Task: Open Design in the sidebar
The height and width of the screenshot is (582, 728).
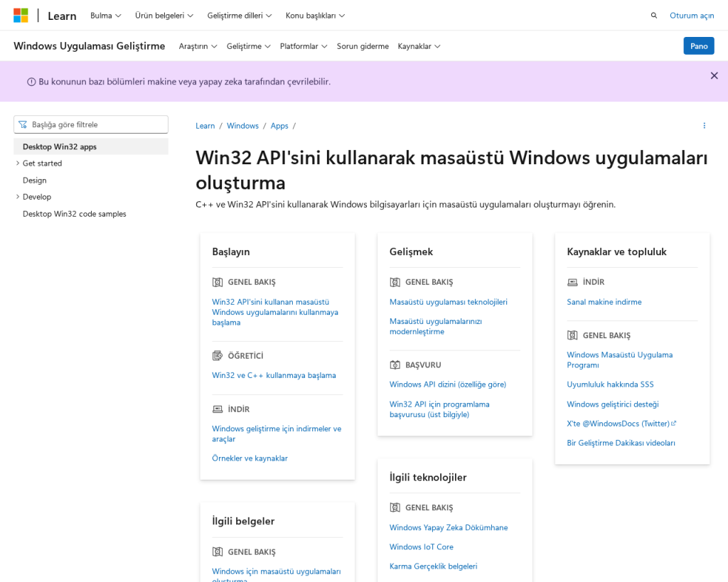Action: pyautogui.click(x=35, y=180)
